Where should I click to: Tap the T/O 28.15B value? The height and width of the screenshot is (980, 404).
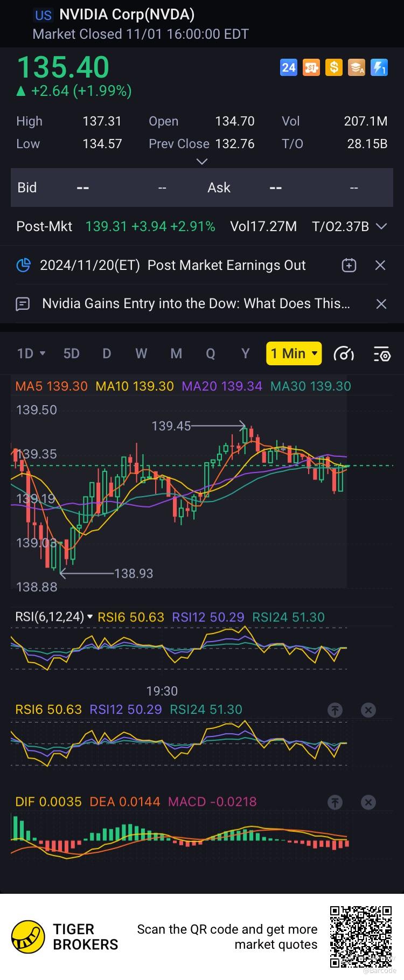pyautogui.click(x=367, y=144)
